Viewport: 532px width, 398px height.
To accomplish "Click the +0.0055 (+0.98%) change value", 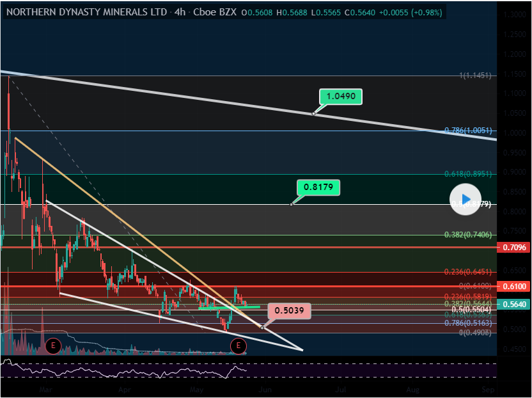I will coord(411,13).
